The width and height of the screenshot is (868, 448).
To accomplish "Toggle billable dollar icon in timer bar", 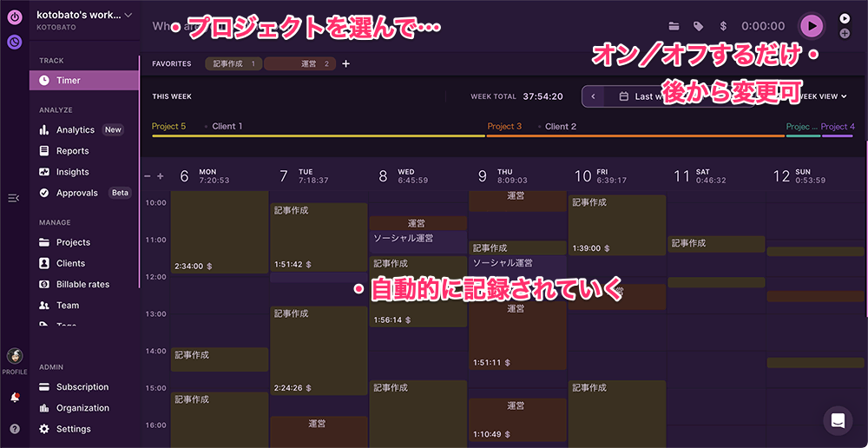I will (723, 26).
